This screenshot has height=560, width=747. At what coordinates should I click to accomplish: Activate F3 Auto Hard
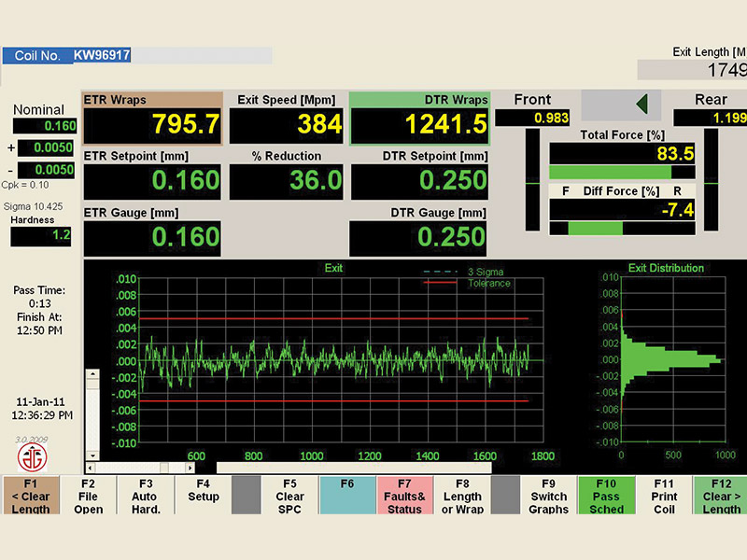[x=145, y=497]
